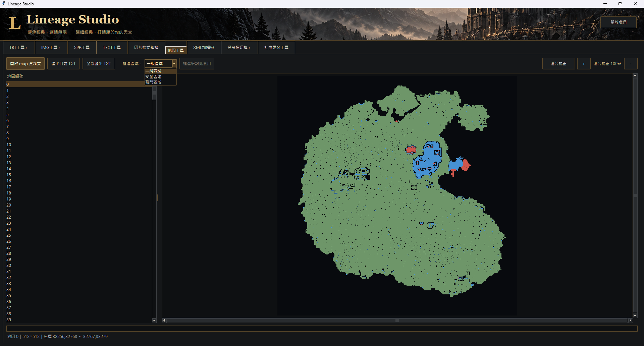
Task: Click the horizontal scrollbar left arrow
Action: click(x=164, y=321)
